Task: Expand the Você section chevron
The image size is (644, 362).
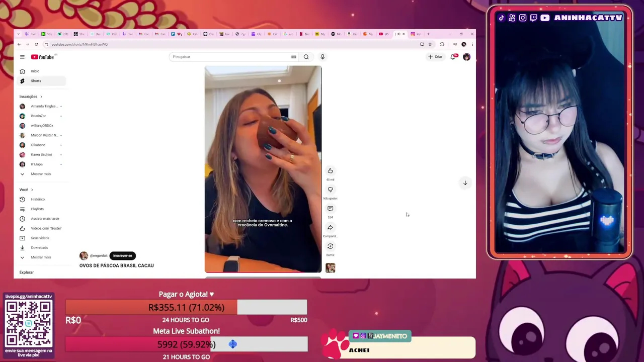Action: (32, 190)
